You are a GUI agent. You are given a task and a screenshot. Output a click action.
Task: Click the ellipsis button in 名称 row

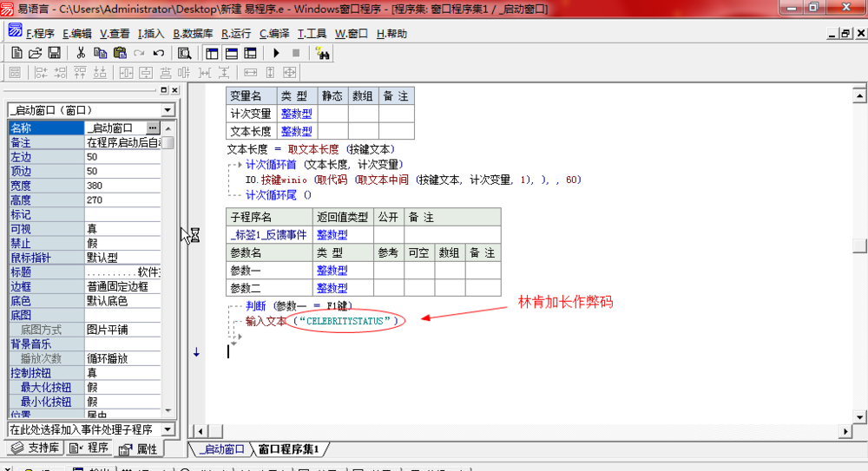[153, 128]
